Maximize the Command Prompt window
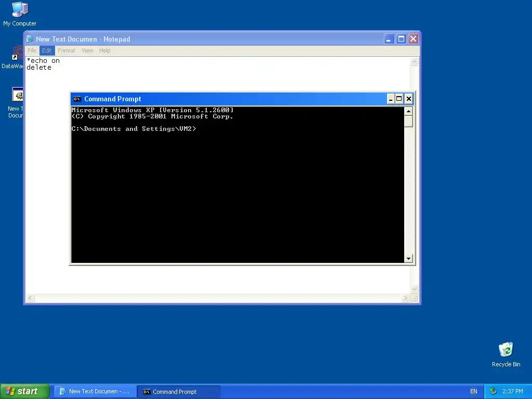The height and width of the screenshot is (399, 532). click(400, 99)
